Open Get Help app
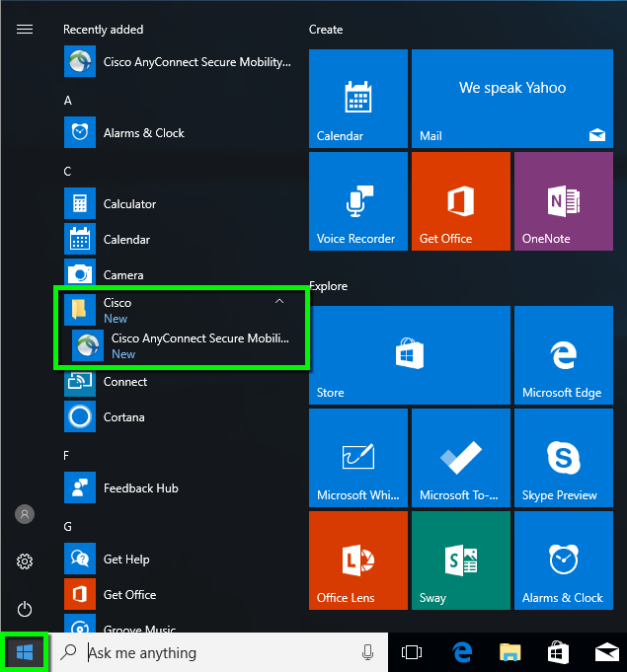 (x=178, y=559)
